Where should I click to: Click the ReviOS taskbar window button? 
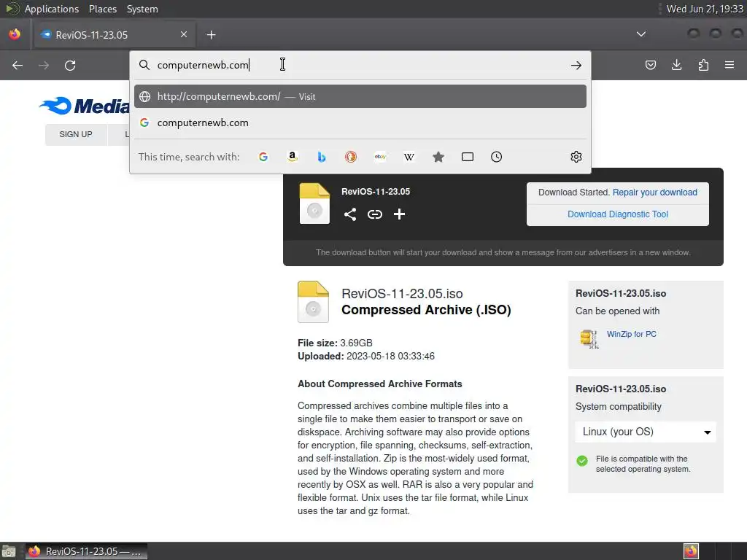coord(86,551)
